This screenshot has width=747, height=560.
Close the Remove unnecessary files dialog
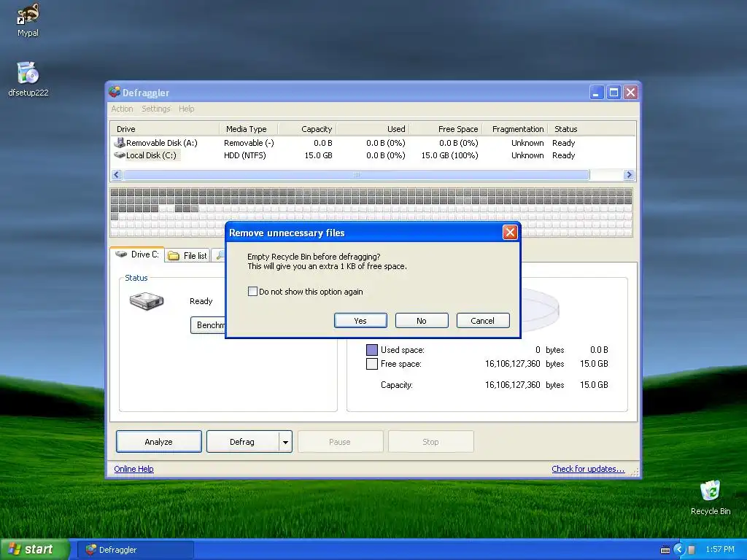(x=510, y=233)
